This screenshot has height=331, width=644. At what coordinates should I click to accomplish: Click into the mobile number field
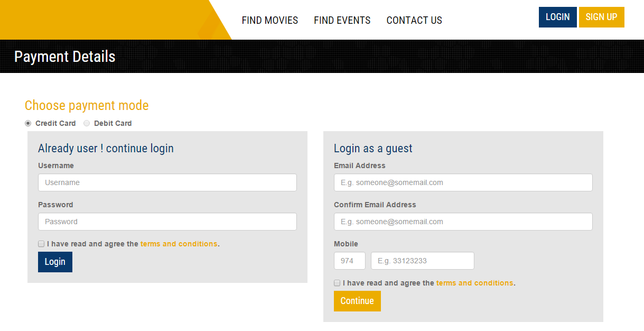coord(422,261)
